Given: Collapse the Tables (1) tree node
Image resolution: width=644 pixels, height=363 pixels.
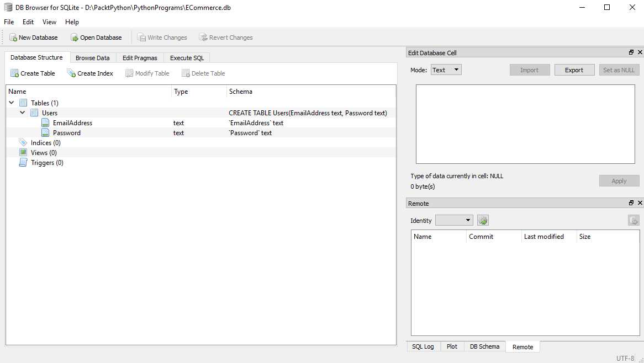Looking at the screenshot, I should click(12, 103).
